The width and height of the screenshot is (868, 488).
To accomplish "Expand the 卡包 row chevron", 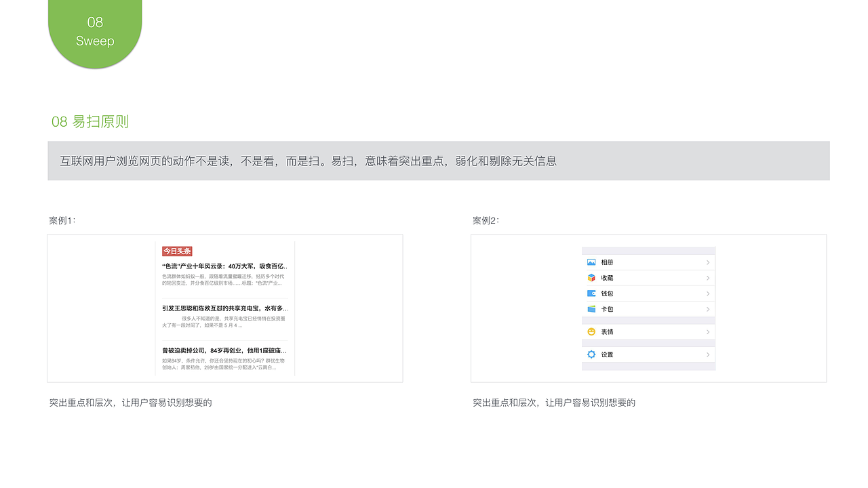I will (x=708, y=309).
